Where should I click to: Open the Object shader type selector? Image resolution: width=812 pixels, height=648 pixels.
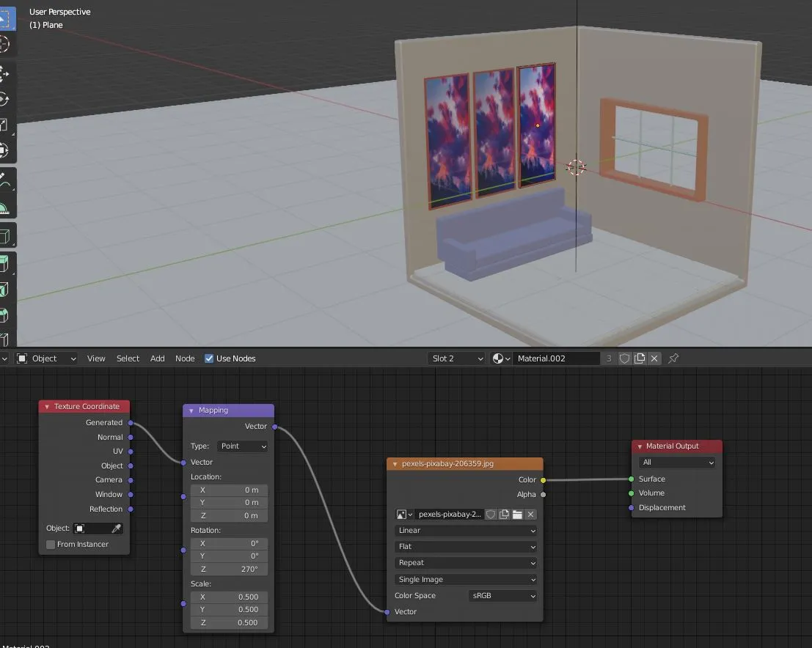click(x=46, y=358)
